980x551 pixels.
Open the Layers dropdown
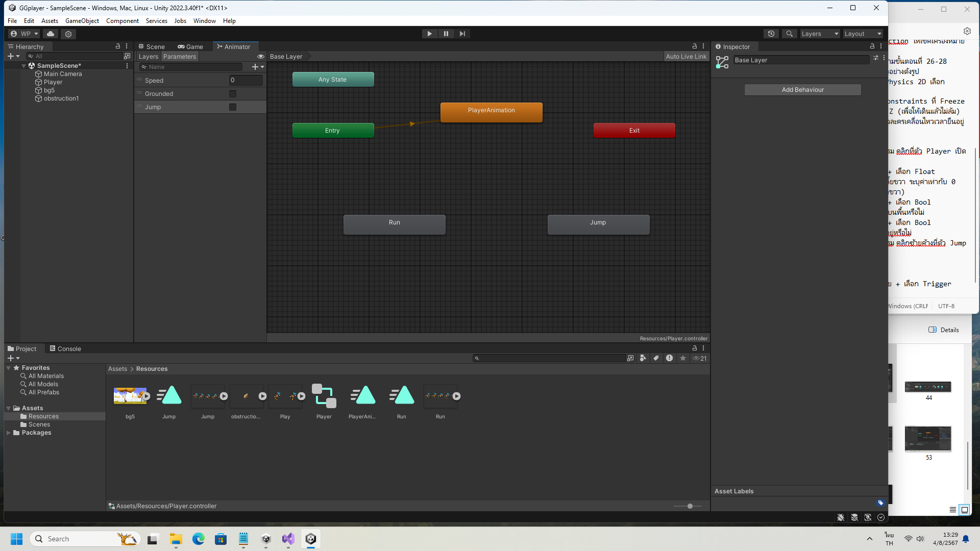point(819,34)
